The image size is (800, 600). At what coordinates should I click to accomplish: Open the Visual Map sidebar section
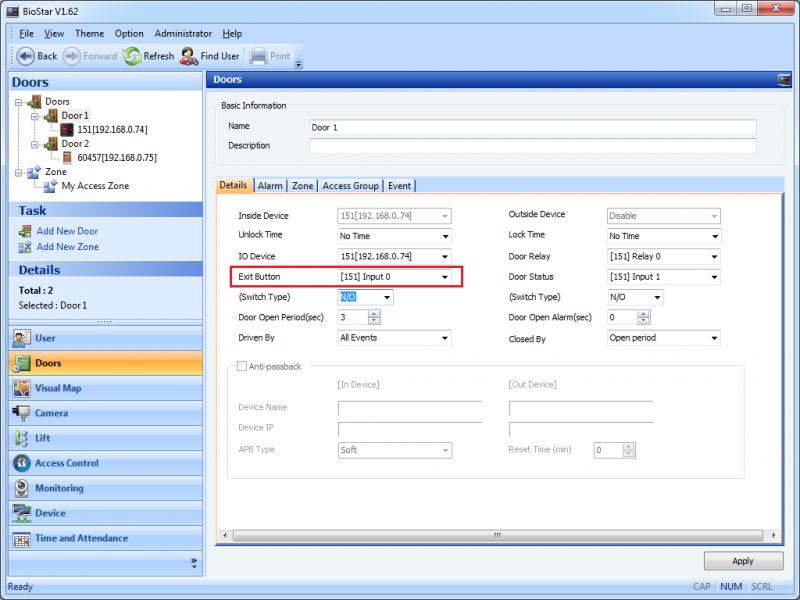(58, 388)
